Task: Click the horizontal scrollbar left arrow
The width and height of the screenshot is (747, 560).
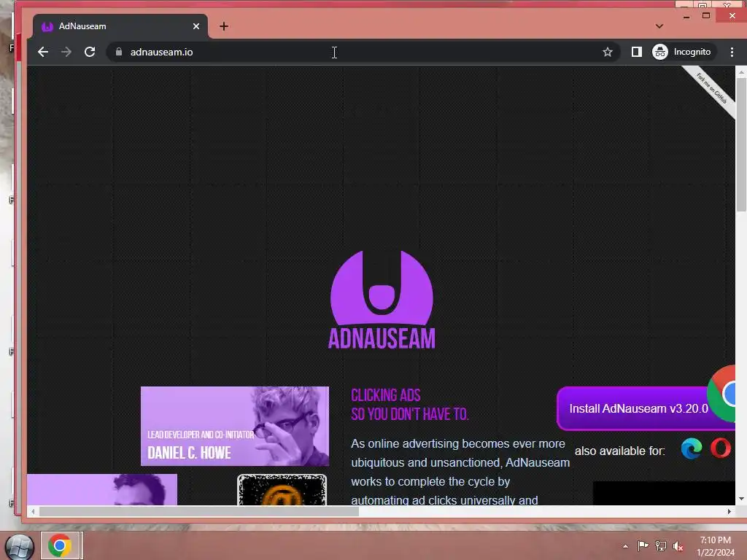Action: click(33, 511)
